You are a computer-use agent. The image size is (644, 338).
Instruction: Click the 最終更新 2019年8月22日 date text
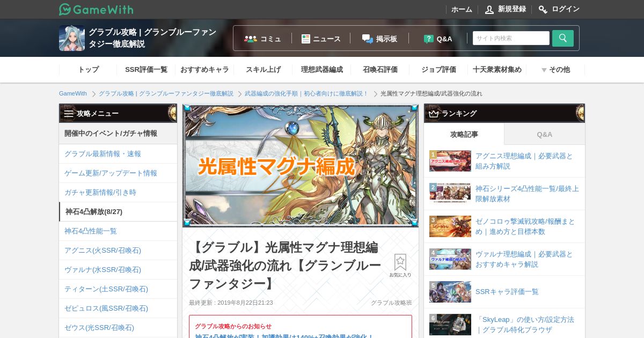(x=231, y=303)
